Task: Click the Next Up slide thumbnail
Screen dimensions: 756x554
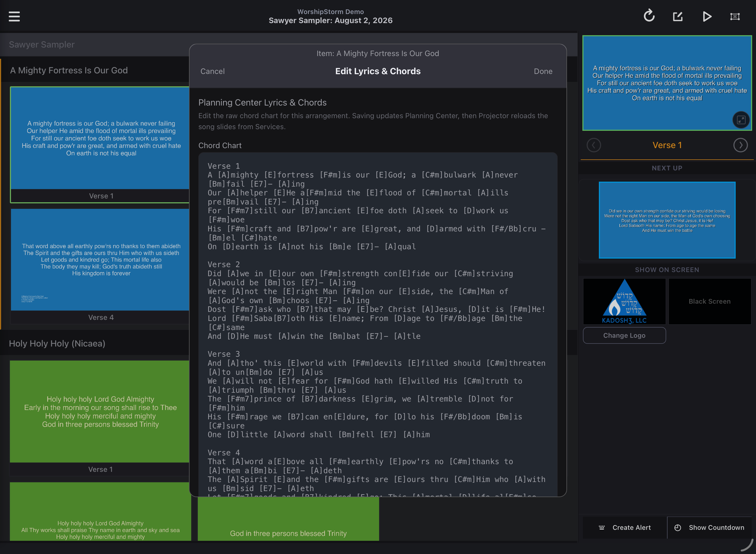Action: pyautogui.click(x=667, y=220)
